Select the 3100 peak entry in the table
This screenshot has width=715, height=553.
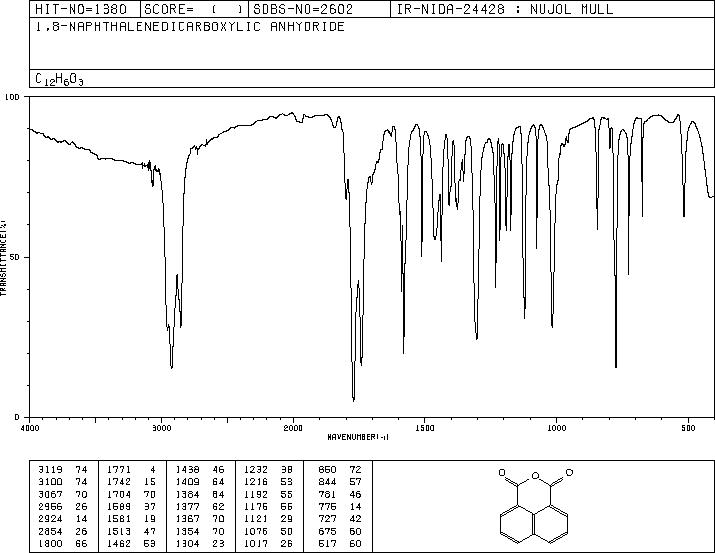(62, 482)
